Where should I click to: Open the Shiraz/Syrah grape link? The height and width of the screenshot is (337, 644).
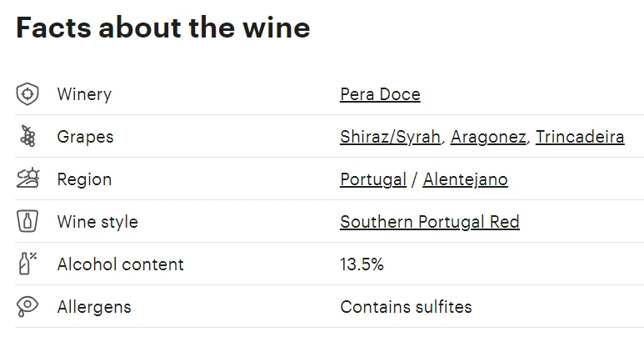(x=390, y=137)
